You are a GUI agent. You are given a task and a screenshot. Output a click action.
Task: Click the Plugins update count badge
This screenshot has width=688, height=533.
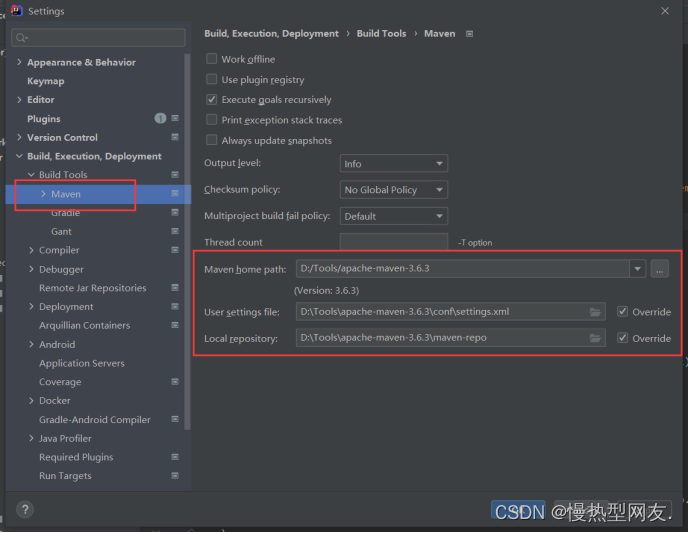coord(160,118)
